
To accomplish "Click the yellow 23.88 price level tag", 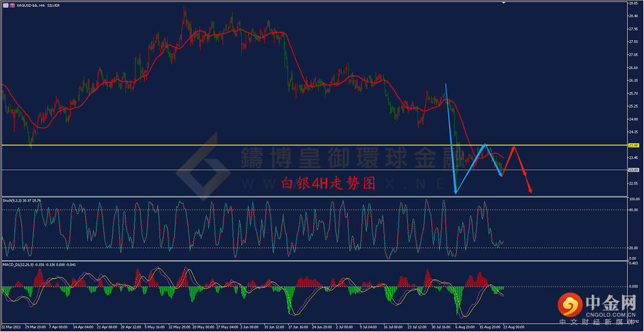I will click(633, 145).
